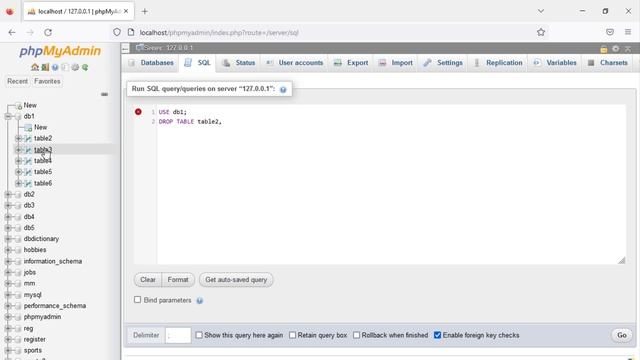This screenshot has height=360, width=640.
Task: Open SQL query help icon next to 127.0.0.1
Action: (x=283, y=89)
